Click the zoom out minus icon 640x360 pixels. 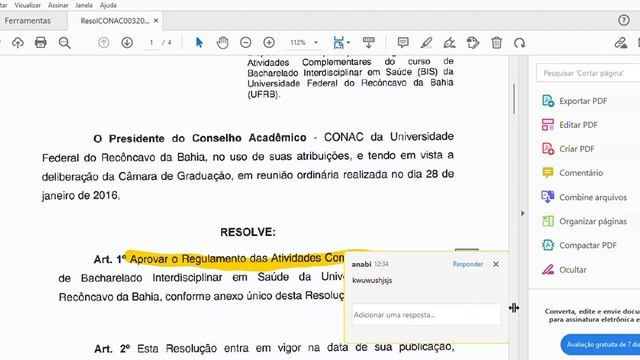click(246, 42)
